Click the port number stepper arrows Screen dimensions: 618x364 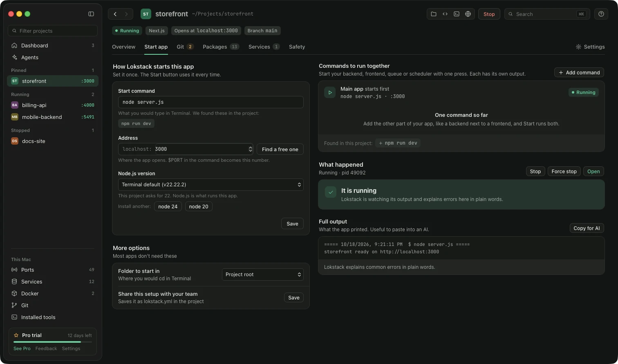click(250, 149)
